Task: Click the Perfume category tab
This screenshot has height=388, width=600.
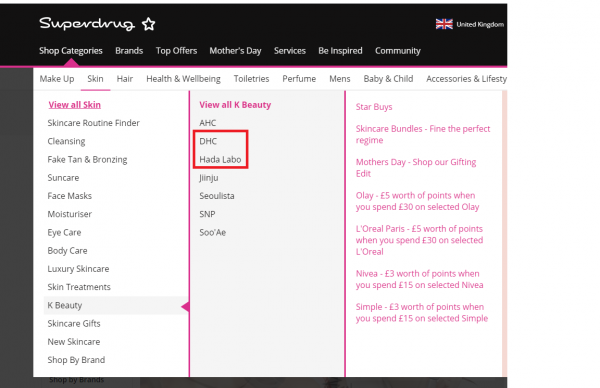Action: coord(299,79)
